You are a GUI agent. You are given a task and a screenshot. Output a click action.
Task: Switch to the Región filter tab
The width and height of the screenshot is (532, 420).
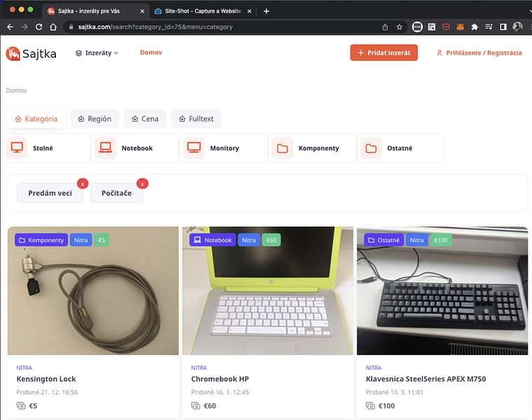click(94, 119)
